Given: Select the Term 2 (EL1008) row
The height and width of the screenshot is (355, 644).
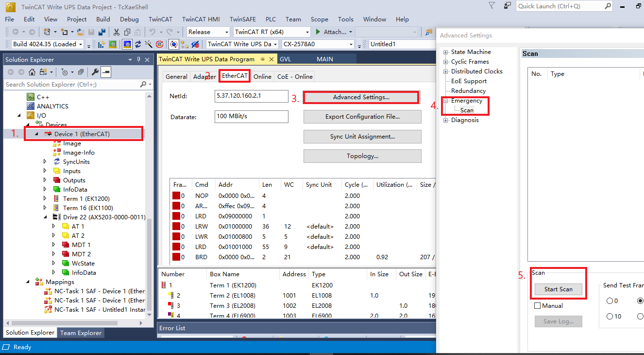Looking at the screenshot, I should tap(296, 296).
